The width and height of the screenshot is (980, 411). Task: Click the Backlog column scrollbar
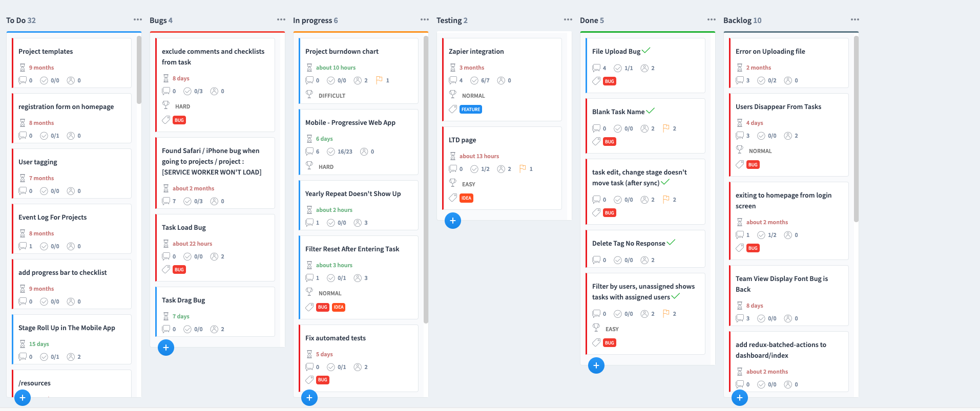point(856,129)
